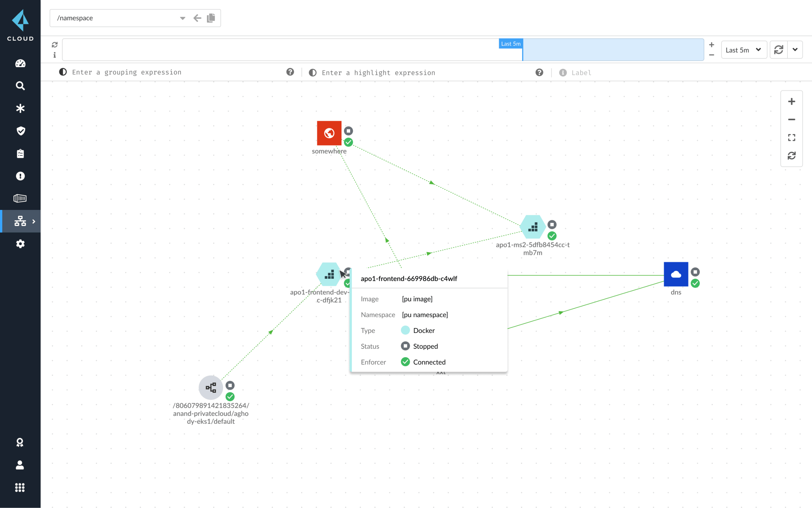Copy the namespace using the copy icon
This screenshot has height=508, width=812.
pyautogui.click(x=211, y=18)
